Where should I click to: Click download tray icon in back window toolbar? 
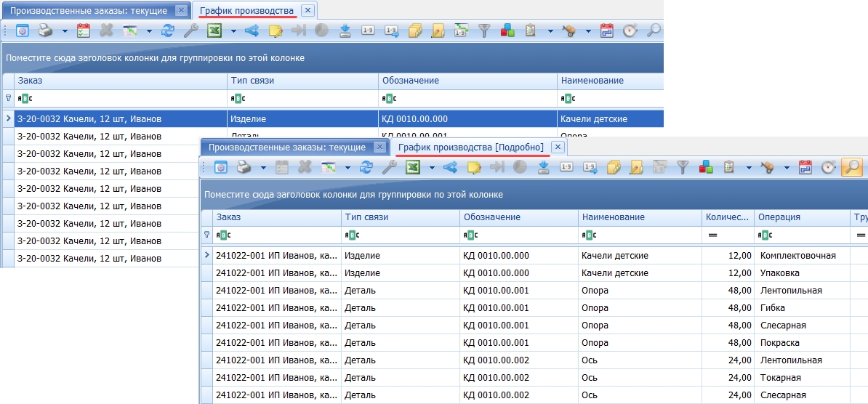click(345, 31)
